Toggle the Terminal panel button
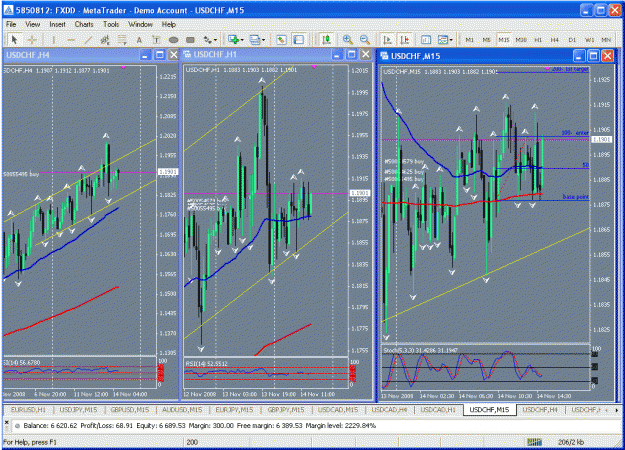625x450 pixels. point(299,39)
